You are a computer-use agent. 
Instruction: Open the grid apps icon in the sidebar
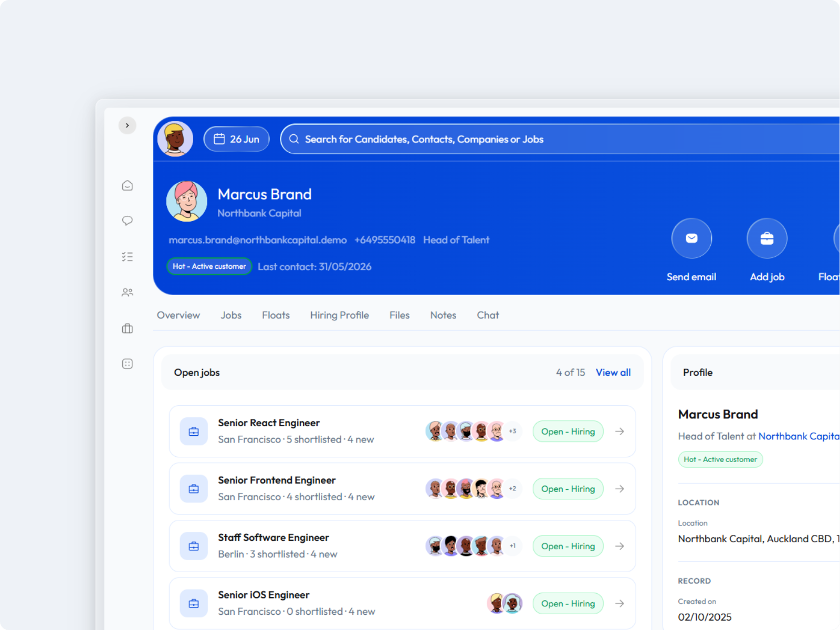(127, 364)
